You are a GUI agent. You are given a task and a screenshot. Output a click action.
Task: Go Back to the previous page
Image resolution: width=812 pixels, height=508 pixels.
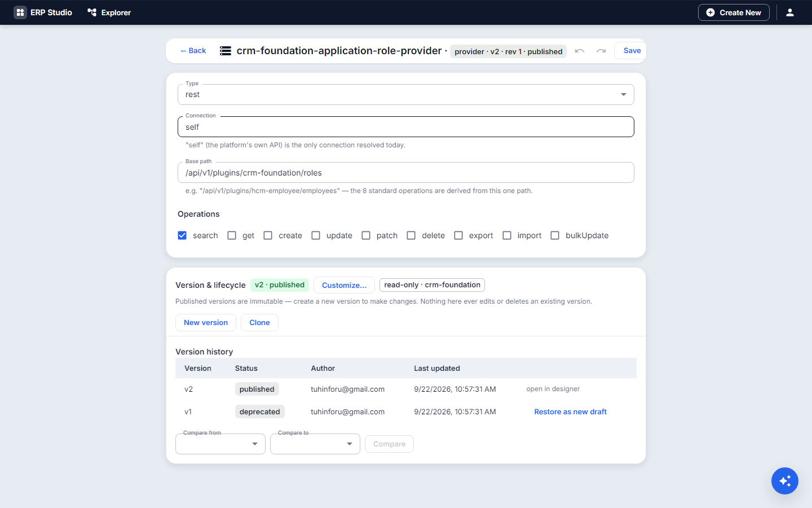(193, 51)
